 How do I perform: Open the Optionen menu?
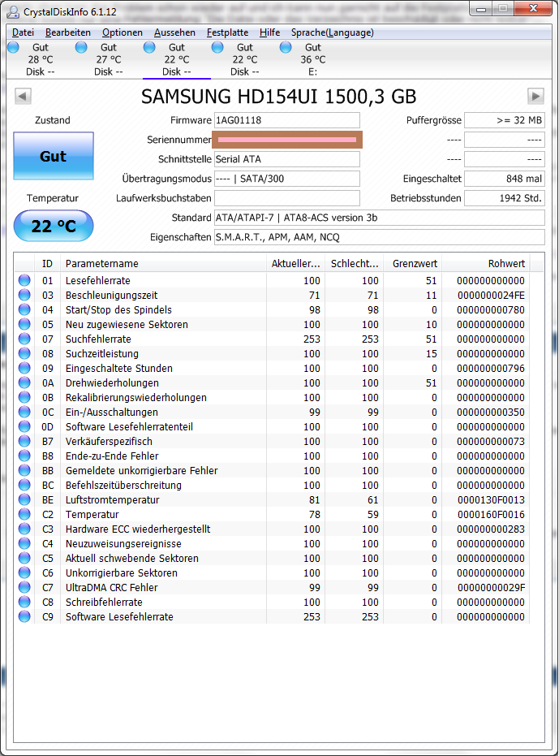(x=123, y=32)
